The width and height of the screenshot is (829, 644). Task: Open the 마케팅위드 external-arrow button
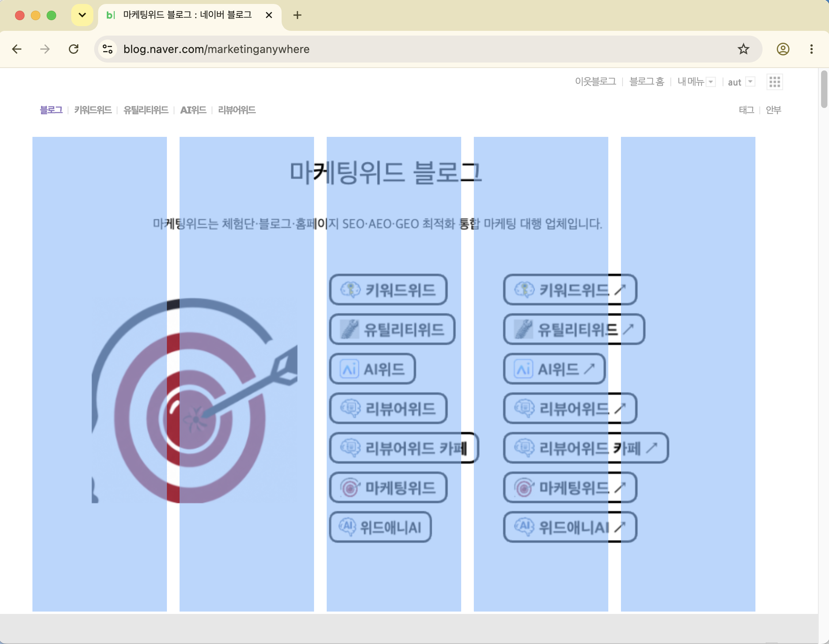[570, 487]
